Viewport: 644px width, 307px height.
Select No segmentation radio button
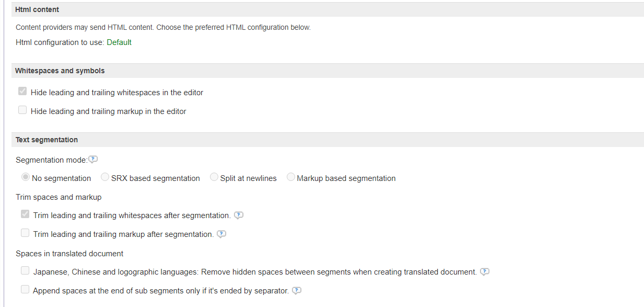tap(26, 178)
